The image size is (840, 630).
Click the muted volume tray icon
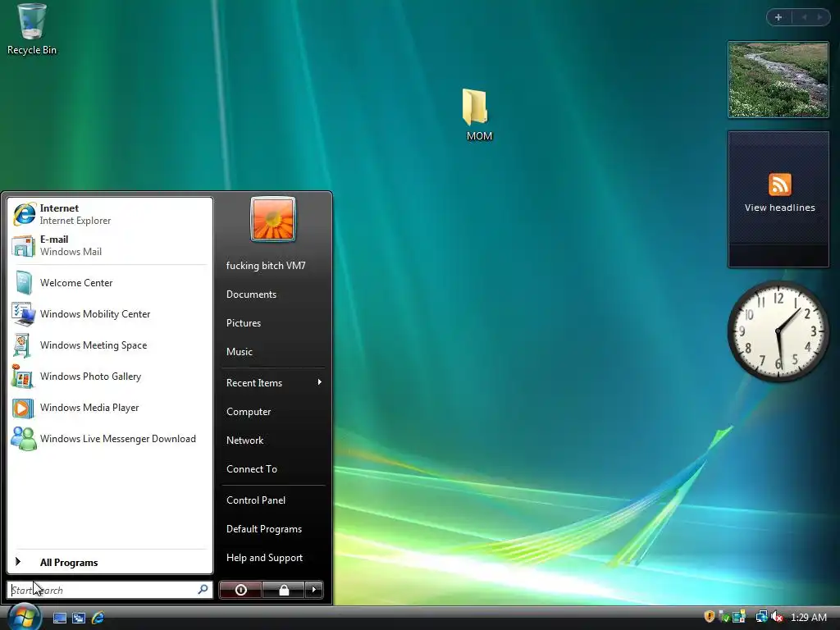[x=776, y=617]
